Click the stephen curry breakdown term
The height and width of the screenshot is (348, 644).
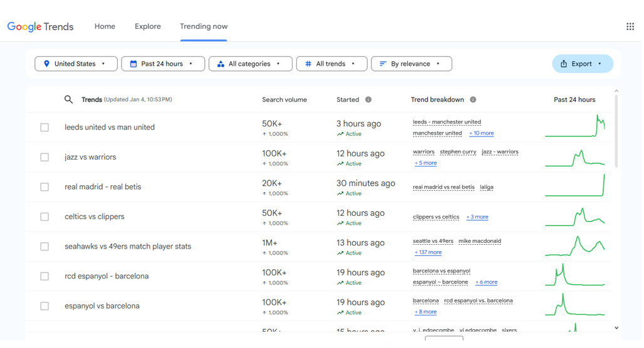click(458, 152)
